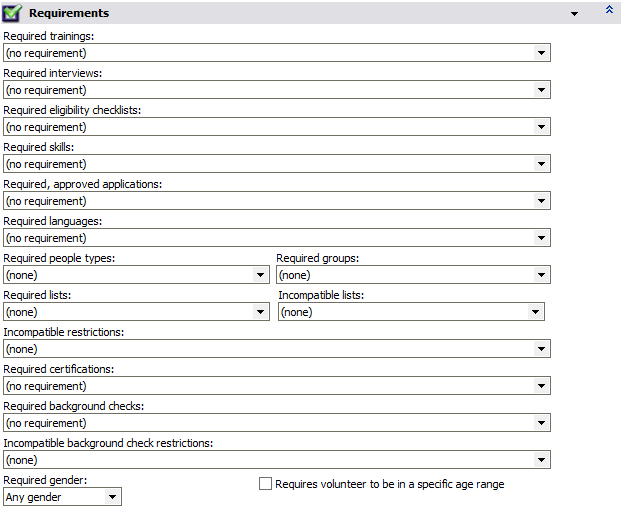Expand the Required skills dropdown

(541, 164)
